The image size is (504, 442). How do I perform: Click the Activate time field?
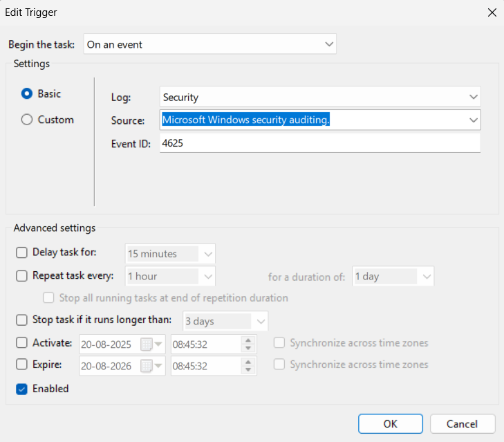pos(204,344)
